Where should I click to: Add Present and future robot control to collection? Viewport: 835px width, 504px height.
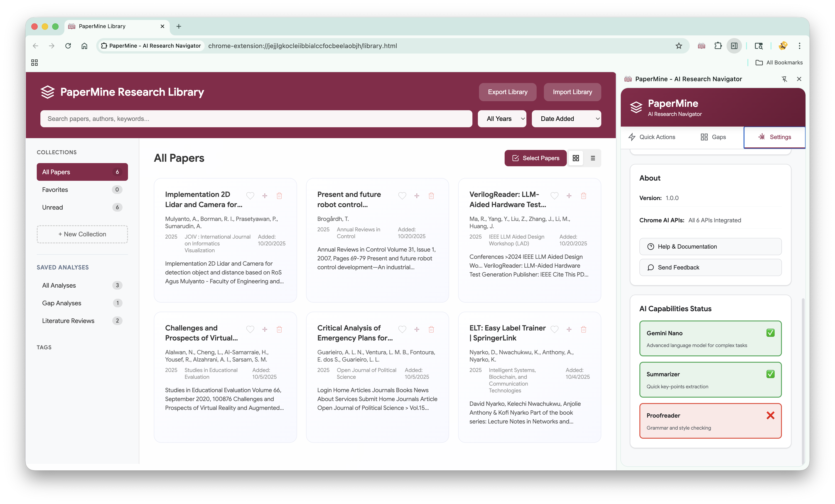(x=417, y=196)
